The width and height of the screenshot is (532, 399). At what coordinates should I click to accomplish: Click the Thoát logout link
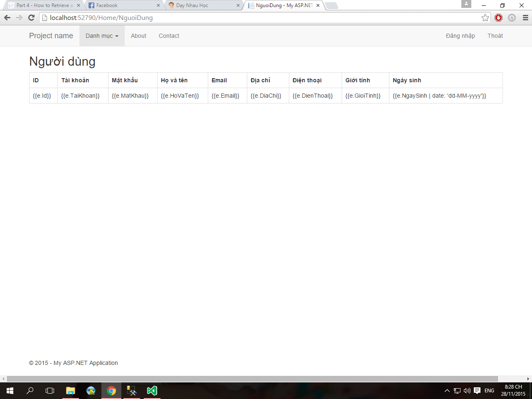tap(495, 36)
